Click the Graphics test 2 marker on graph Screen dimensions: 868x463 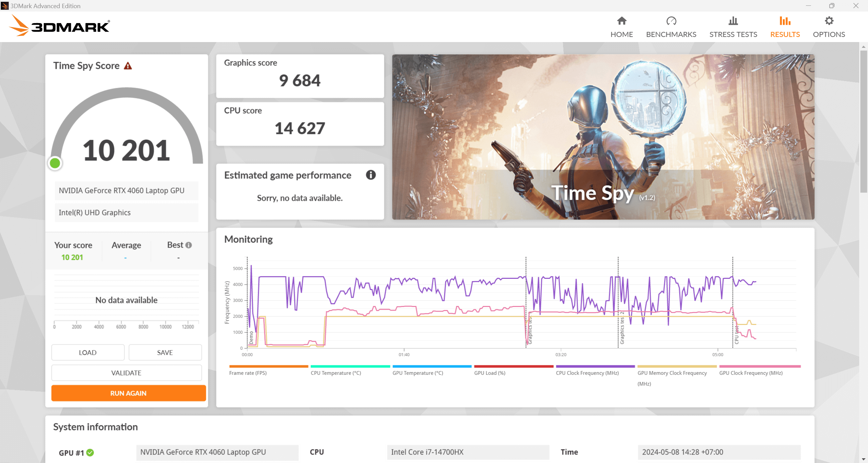(x=622, y=328)
